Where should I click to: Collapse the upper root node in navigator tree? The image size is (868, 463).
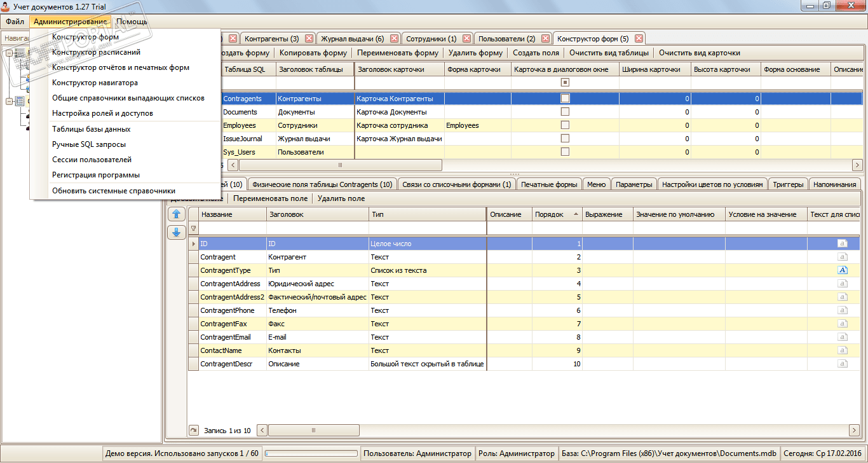point(9,53)
